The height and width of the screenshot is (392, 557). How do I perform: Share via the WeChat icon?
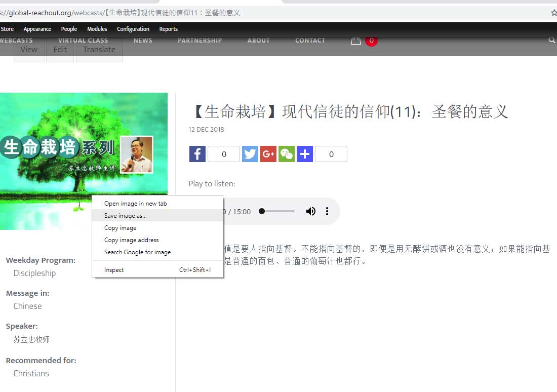[286, 154]
